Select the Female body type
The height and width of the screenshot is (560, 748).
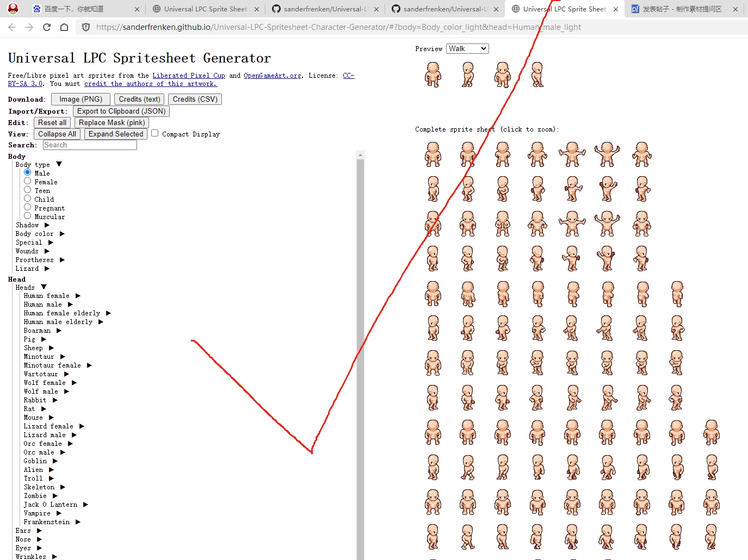click(x=27, y=181)
